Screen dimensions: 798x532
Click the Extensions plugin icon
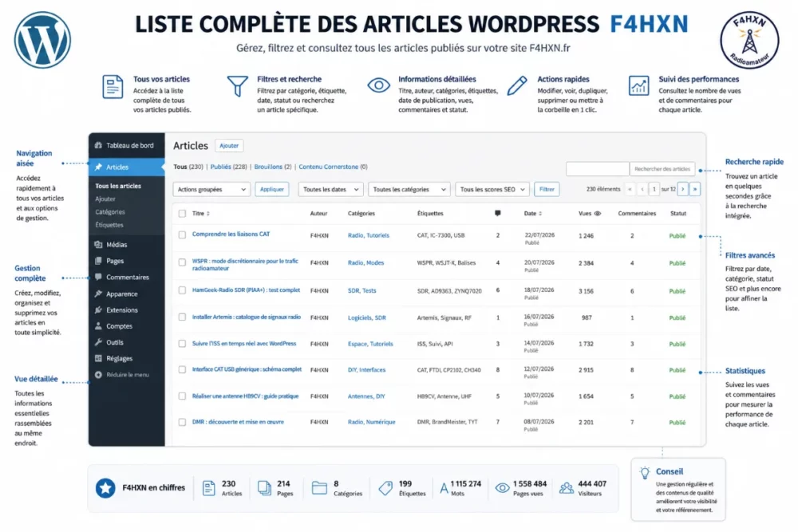coord(98,309)
